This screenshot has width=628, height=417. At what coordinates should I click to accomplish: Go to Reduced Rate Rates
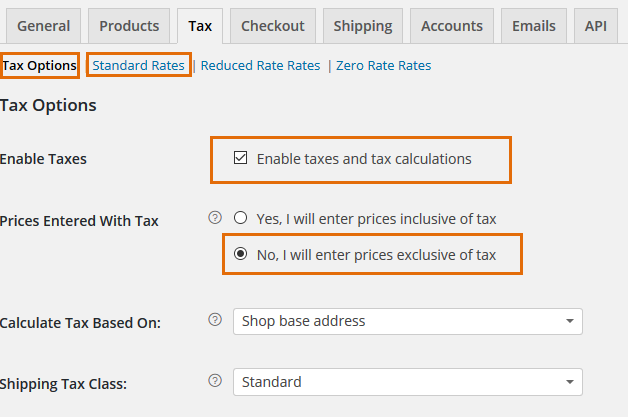coord(260,66)
